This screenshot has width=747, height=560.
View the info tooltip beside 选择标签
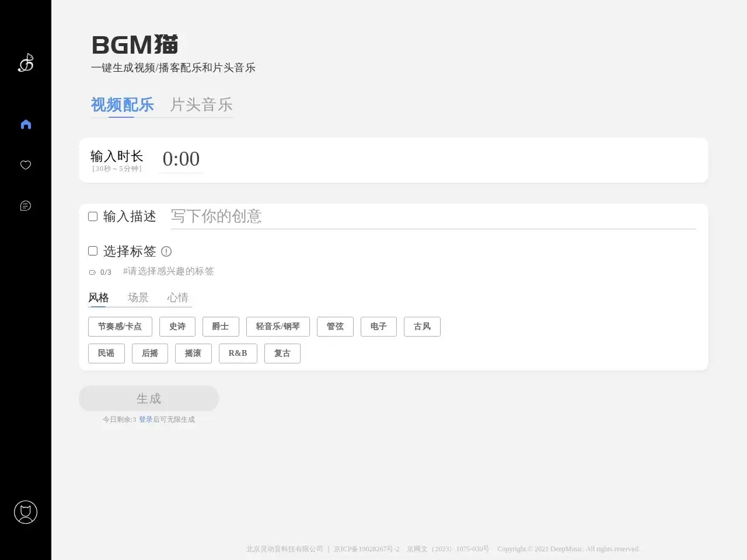point(166,251)
